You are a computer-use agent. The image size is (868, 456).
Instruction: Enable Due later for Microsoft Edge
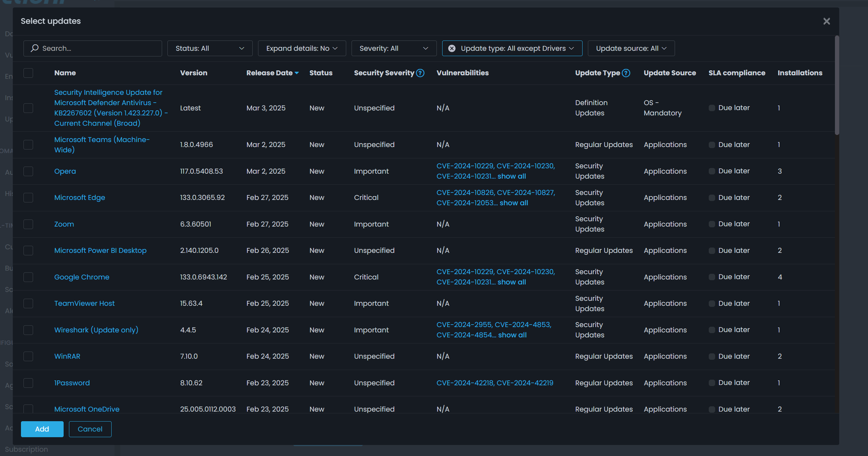[712, 197]
